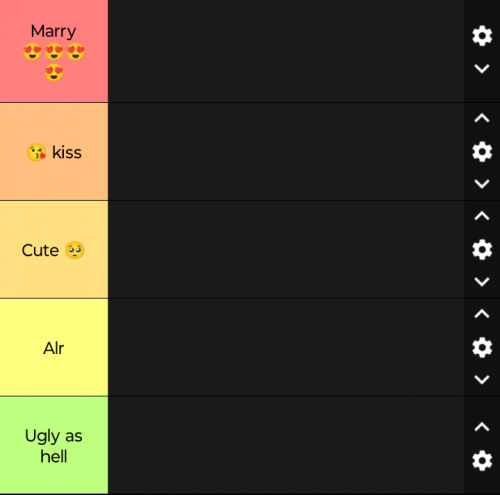Click the green Ugly as hell label
This screenshot has height=495, width=500.
coord(54,445)
